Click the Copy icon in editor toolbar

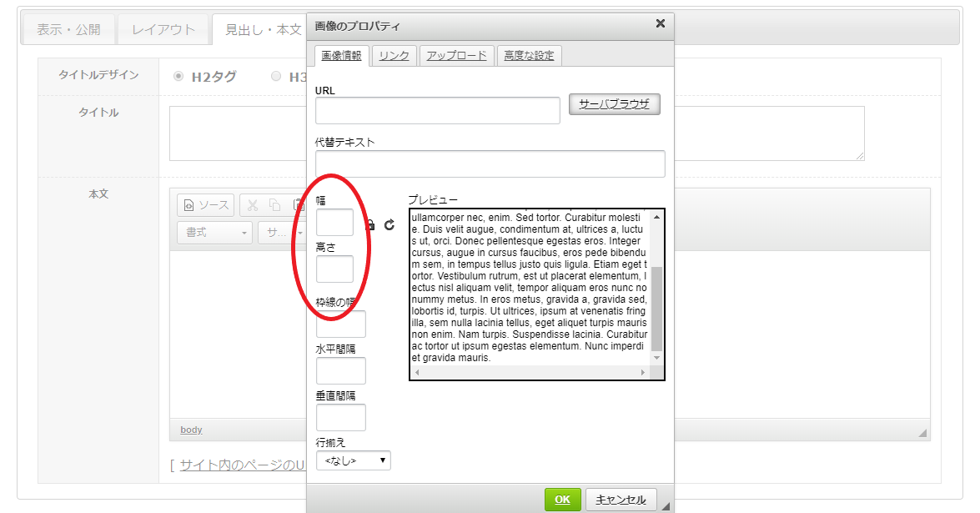tap(274, 205)
